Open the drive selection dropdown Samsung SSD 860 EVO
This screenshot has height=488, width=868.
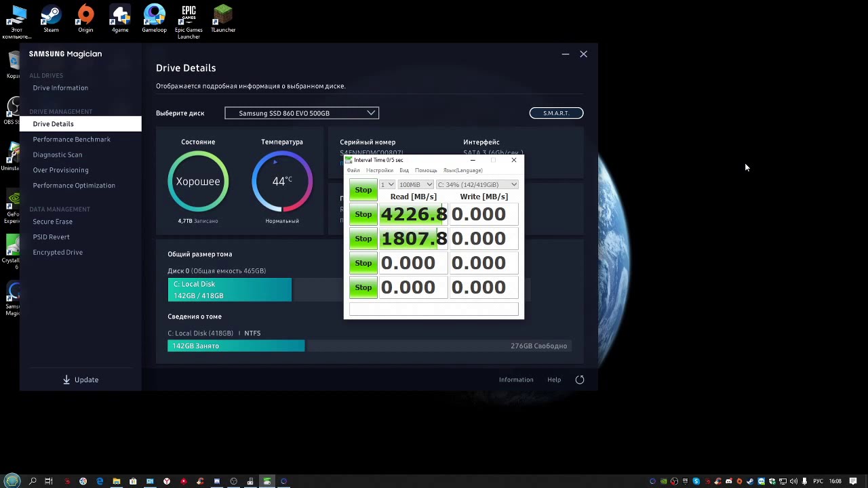[302, 113]
